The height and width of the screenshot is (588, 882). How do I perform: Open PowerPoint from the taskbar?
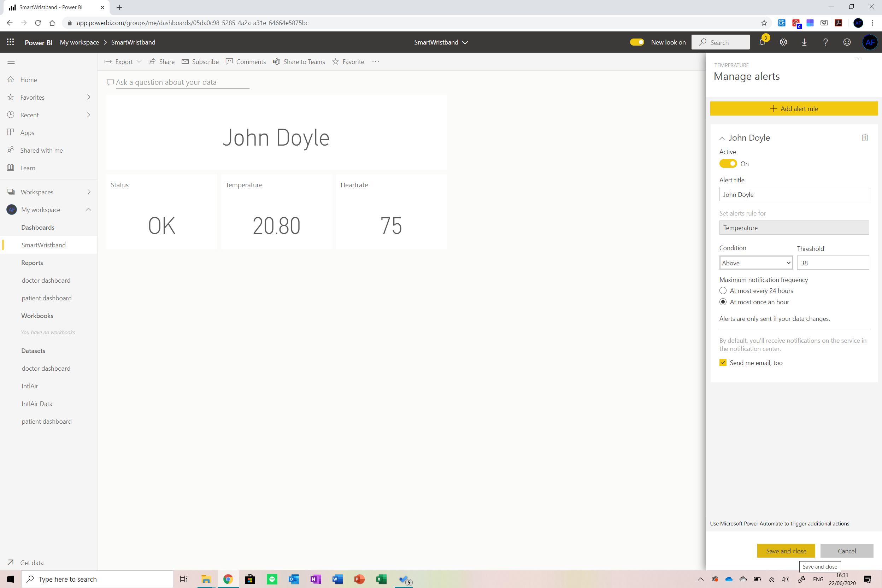[359, 579]
